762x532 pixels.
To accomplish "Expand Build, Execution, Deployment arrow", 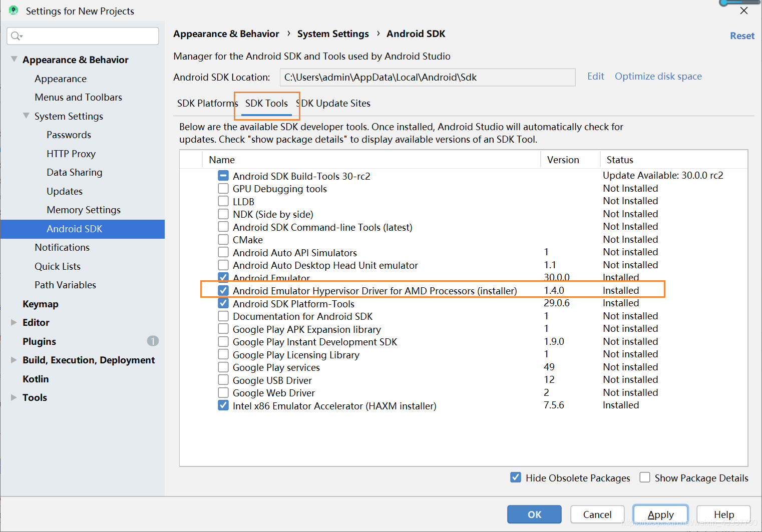I will tap(14, 360).
